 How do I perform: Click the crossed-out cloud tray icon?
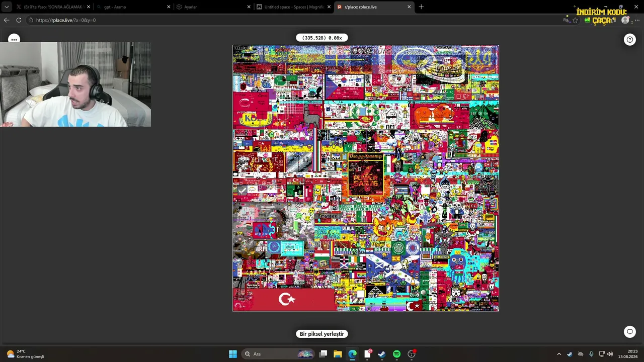(x=581, y=354)
